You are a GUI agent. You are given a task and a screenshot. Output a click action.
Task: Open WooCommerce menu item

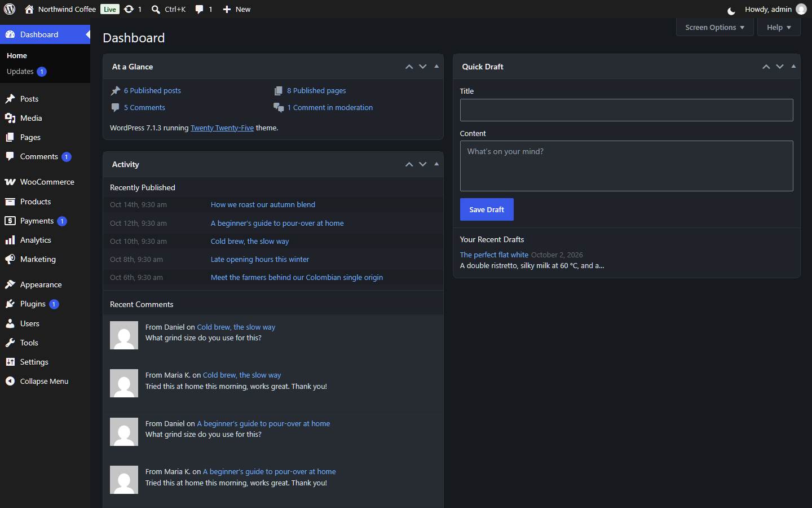pyautogui.click(x=45, y=182)
